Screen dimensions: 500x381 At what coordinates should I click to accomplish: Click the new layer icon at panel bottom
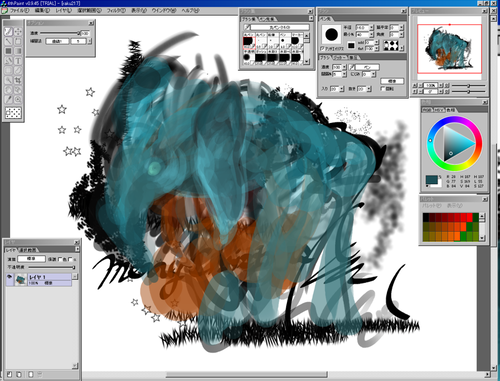(x=9, y=374)
